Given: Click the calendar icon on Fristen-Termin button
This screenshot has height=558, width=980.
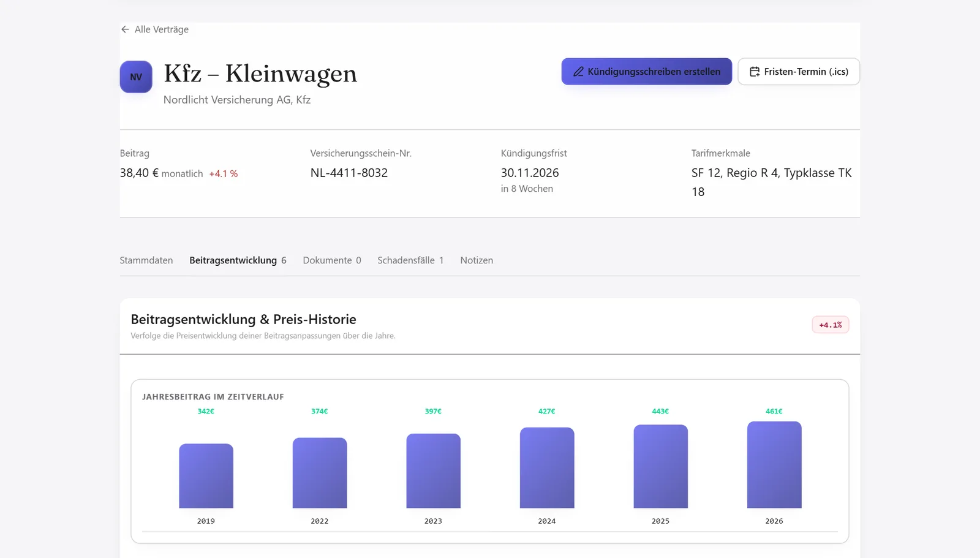Looking at the screenshot, I should [755, 72].
